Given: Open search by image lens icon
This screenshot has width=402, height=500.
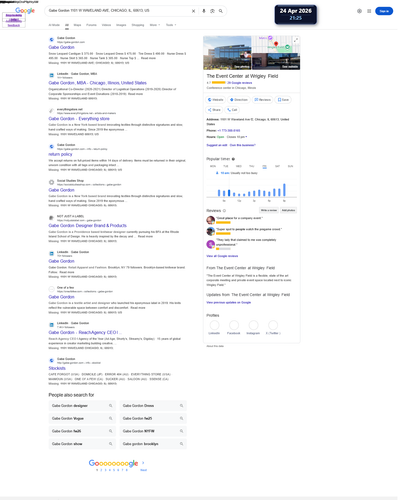Looking at the screenshot, I should click(212, 11).
